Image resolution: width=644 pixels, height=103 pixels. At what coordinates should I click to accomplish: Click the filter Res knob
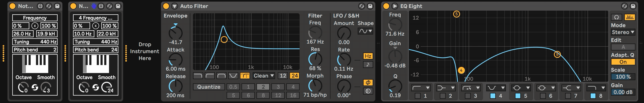coord(315,59)
